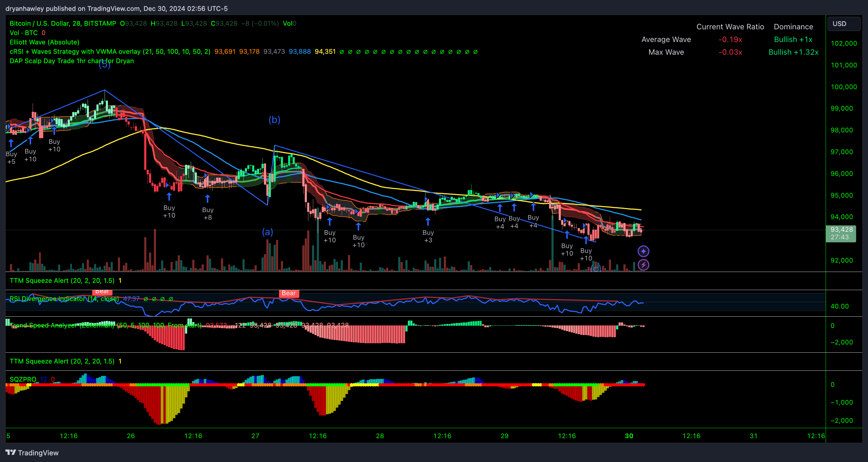Click the Current Wave Ratio column header
The height and width of the screenshot is (462, 868).
730,27
